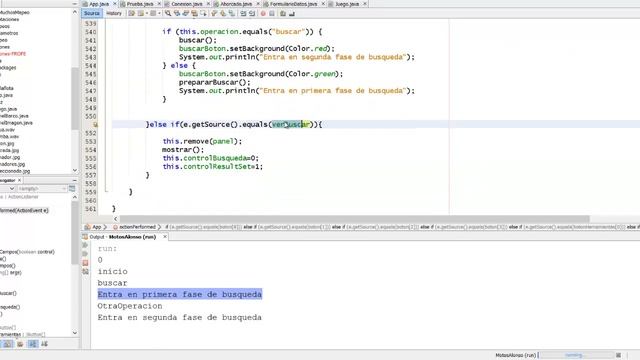
Task: Click Start Macro Recording red icon
Action: [x=263, y=13]
